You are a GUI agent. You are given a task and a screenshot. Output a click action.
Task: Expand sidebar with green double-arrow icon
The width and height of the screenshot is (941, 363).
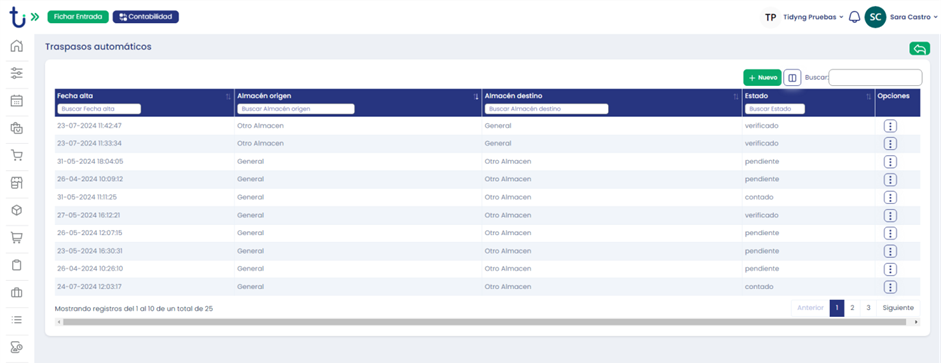35,17
